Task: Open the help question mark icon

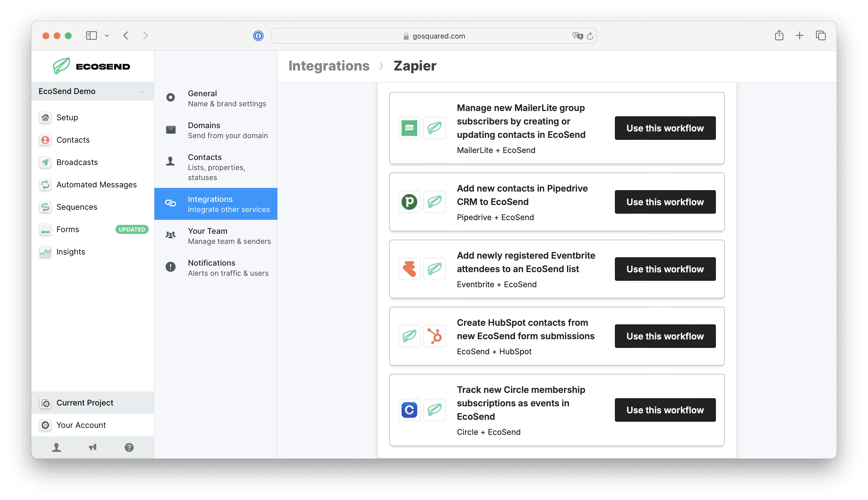Action: pos(129,447)
